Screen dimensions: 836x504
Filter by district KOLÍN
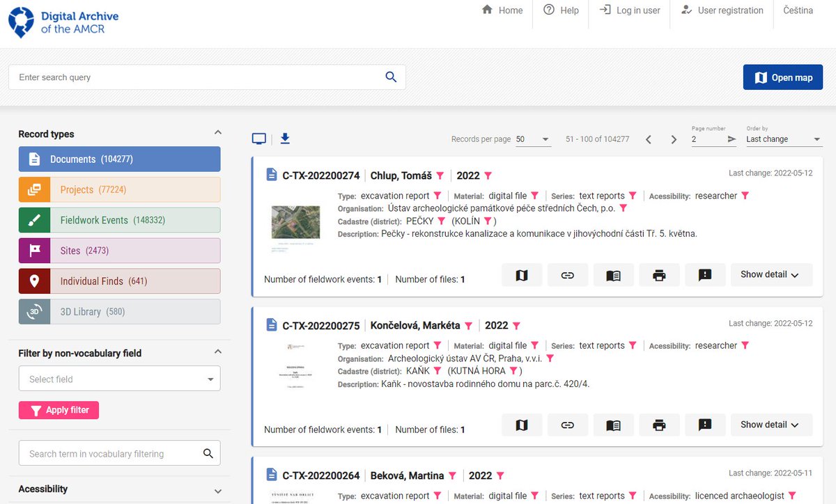488,221
